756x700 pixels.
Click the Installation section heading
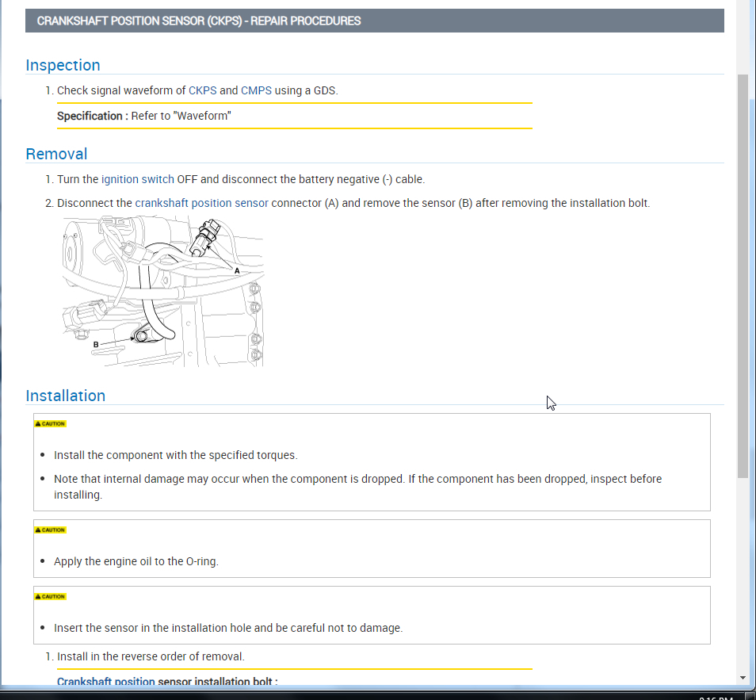pyautogui.click(x=66, y=396)
